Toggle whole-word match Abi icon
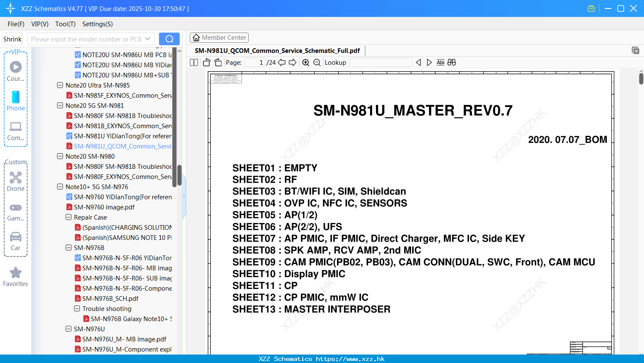The image size is (644, 363). pos(440,63)
